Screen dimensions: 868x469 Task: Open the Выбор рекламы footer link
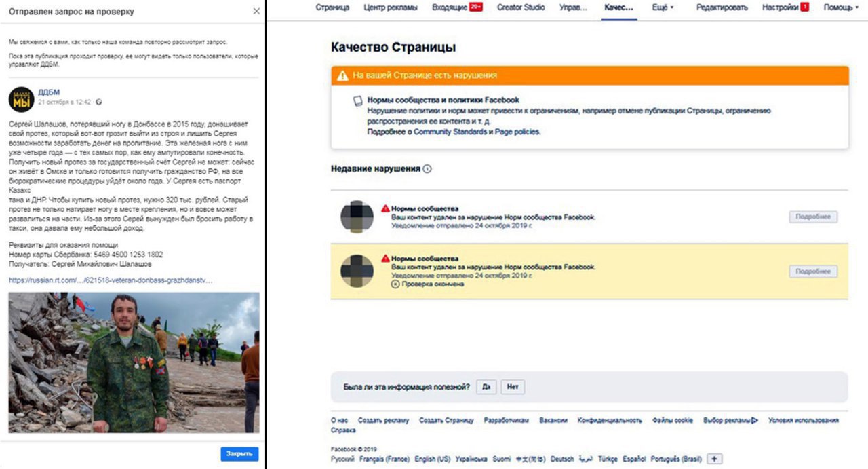pyautogui.click(x=730, y=421)
